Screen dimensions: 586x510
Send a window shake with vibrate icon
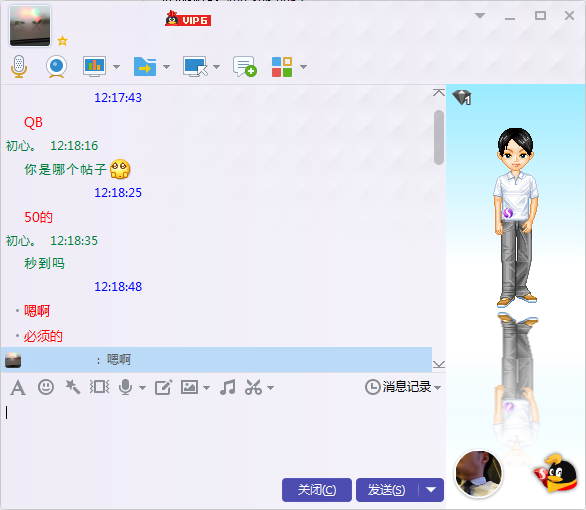point(99,387)
